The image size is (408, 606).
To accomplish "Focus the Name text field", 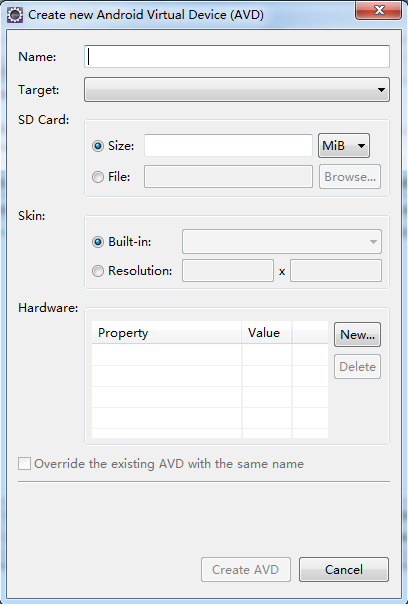I will click(x=237, y=56).
